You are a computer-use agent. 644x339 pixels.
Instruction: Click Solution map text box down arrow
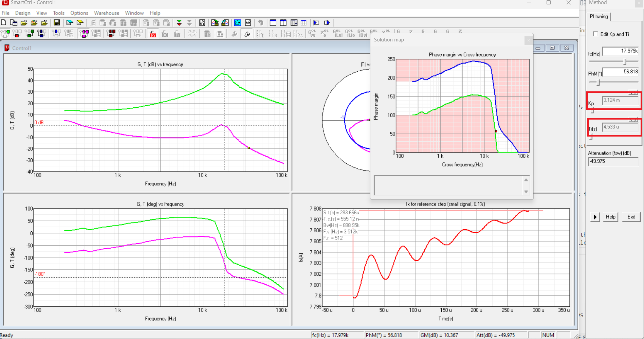tap(526, 192)
